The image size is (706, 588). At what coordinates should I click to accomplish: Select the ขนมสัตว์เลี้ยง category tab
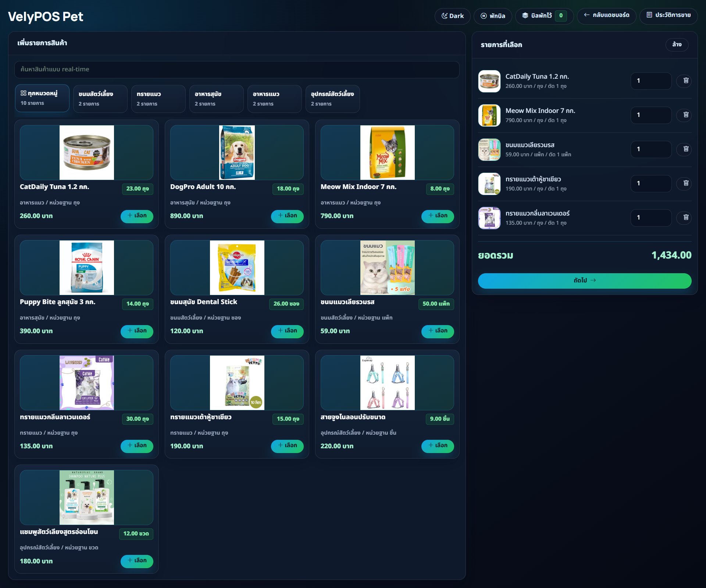click(x=100, y=99)
